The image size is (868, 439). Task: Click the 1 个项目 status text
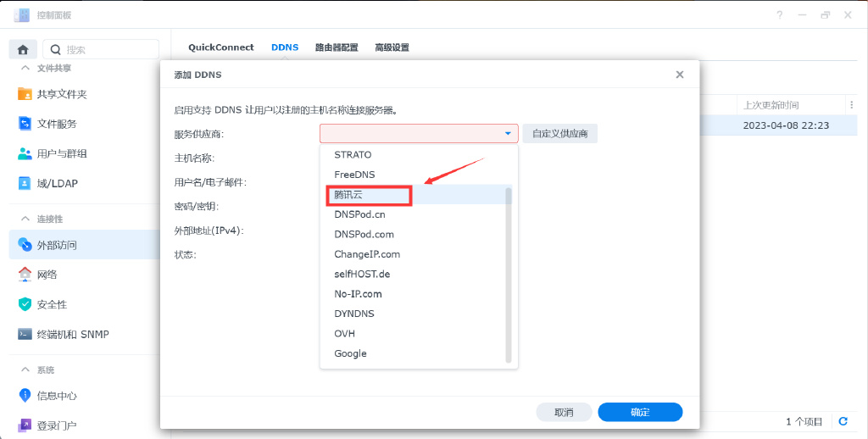(x=804, y=422)
